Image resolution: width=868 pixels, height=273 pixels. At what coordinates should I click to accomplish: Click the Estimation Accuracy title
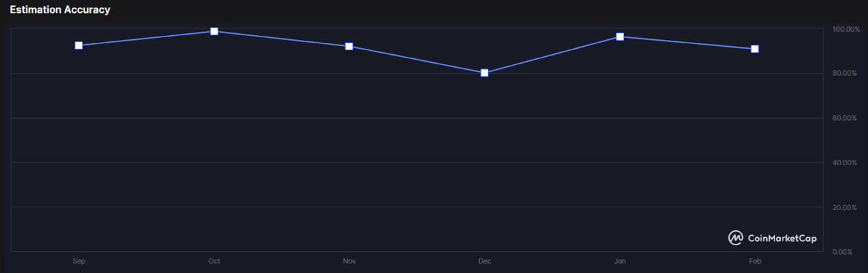pos(60,10)
